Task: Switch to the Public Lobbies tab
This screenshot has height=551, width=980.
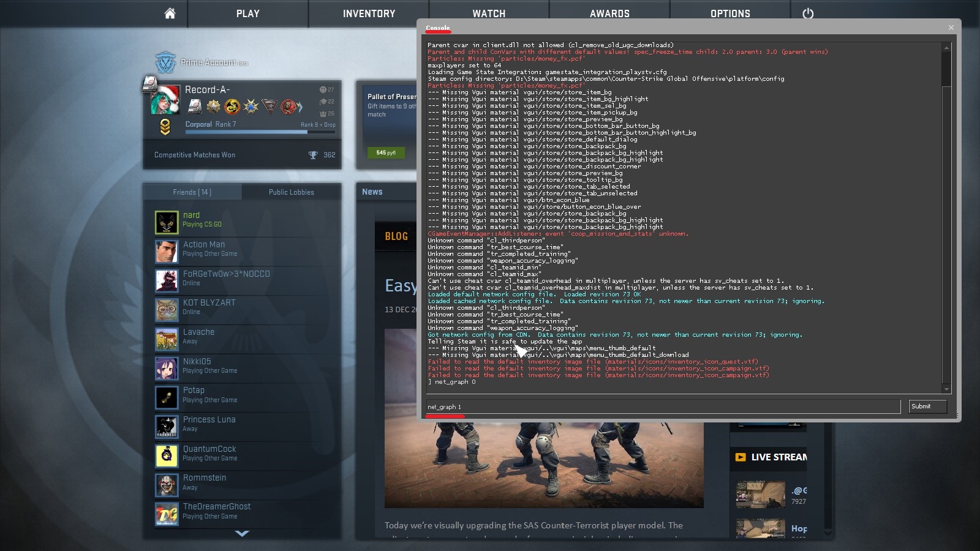Action: tap(292, 192)
